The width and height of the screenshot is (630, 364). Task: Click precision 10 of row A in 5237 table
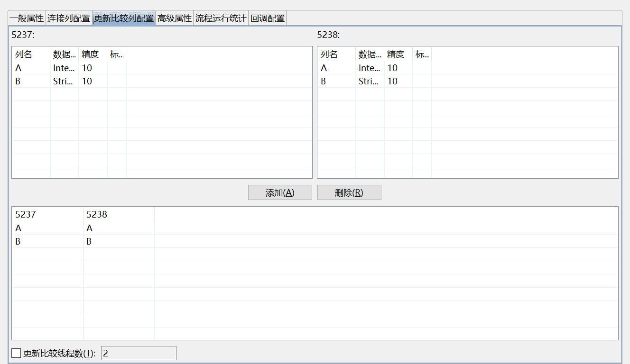[x=93, y=68]
